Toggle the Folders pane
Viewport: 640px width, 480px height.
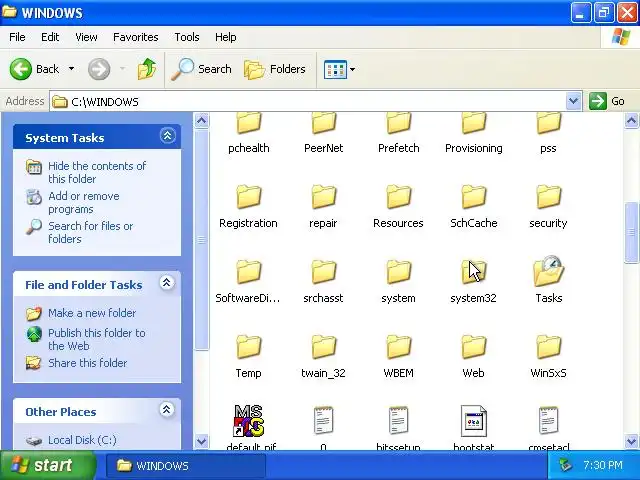[x=275, y=69]
